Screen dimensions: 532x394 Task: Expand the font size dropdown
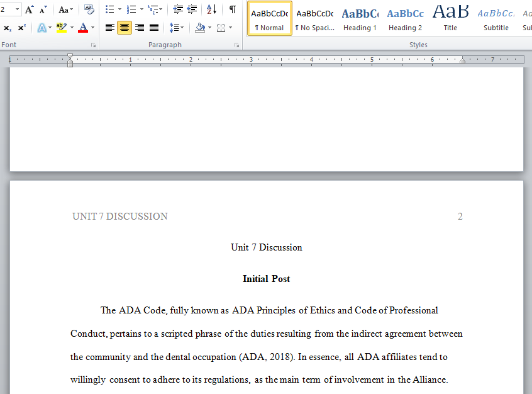[x=17, y=9]
